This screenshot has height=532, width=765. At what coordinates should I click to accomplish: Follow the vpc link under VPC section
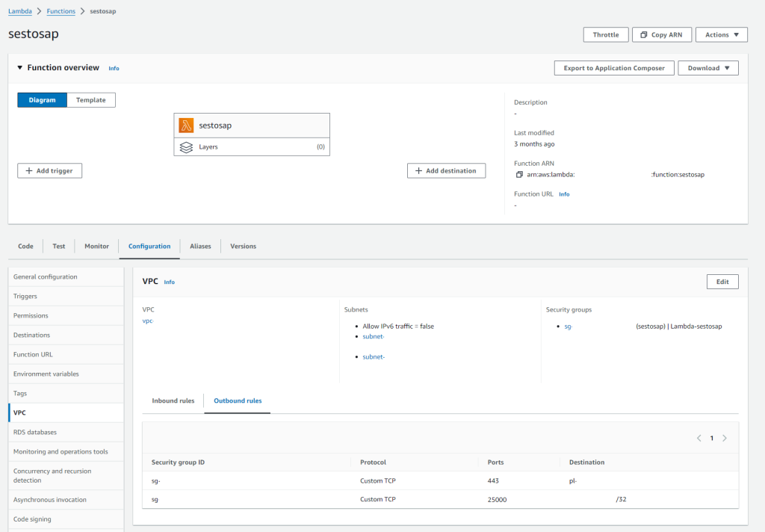click(x=147, y=321)
